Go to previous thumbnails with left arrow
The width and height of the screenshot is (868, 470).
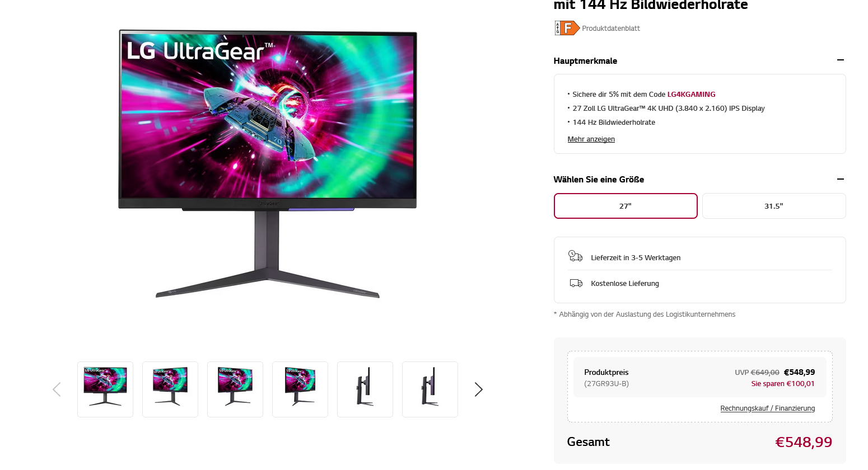click(57, 389)
